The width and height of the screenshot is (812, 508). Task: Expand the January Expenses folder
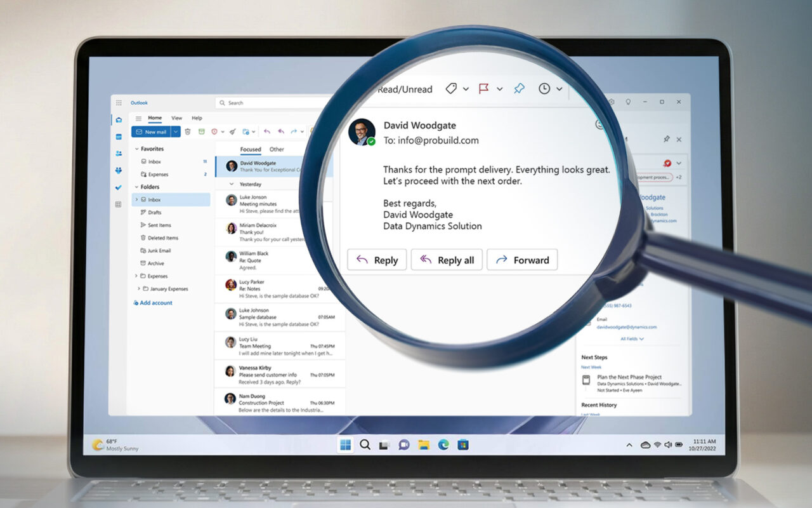point(140,289)
